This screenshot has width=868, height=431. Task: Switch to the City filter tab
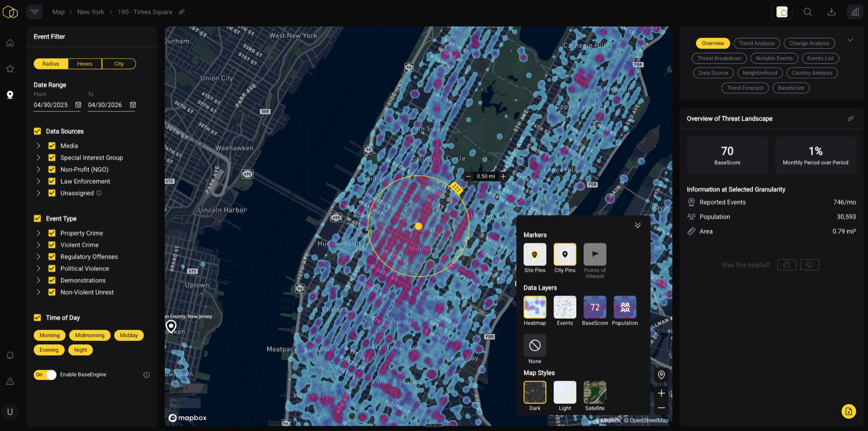[119, 64]
